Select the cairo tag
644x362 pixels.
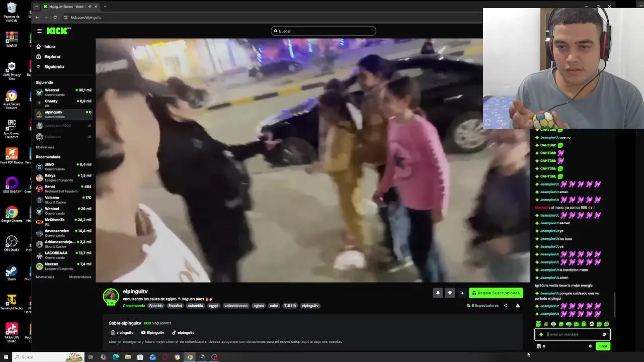274,306
